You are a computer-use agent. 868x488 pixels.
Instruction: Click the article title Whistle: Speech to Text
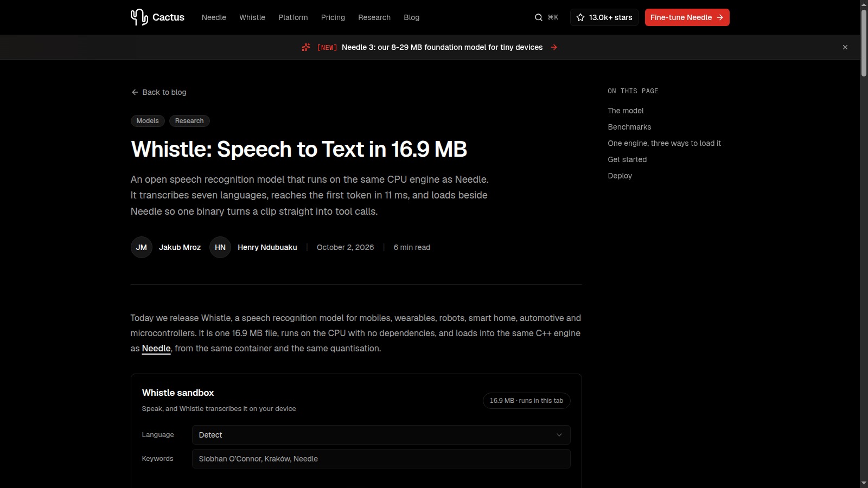point(299,149)
